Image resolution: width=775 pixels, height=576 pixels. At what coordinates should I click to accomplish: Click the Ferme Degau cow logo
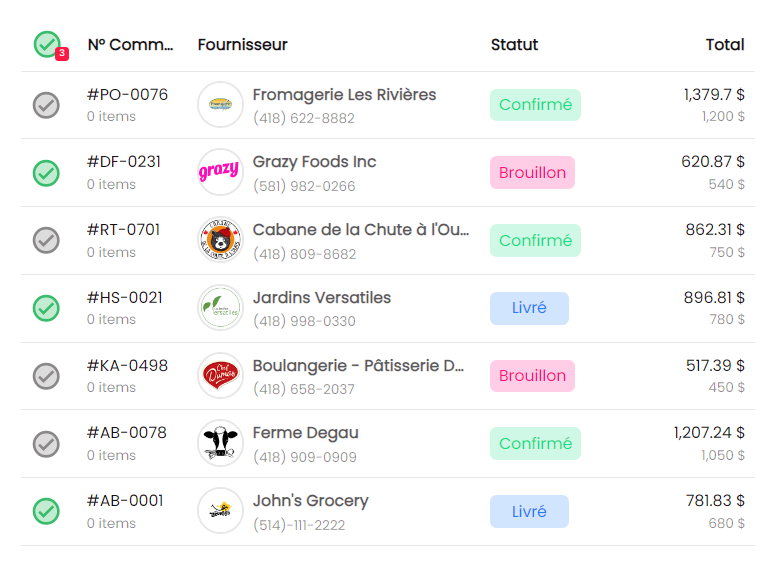tap(221, 443)
